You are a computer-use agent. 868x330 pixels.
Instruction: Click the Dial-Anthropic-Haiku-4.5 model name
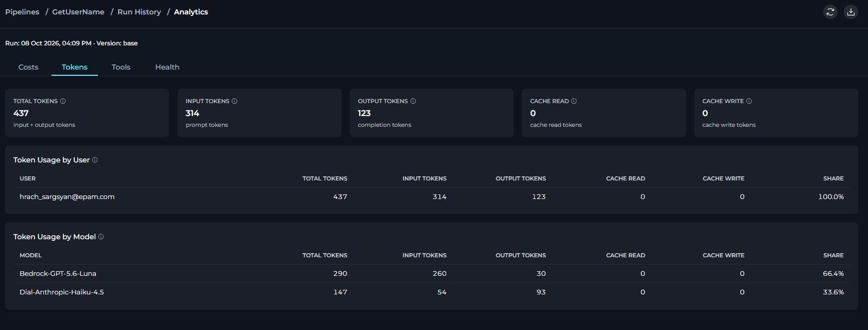(62, 292)
